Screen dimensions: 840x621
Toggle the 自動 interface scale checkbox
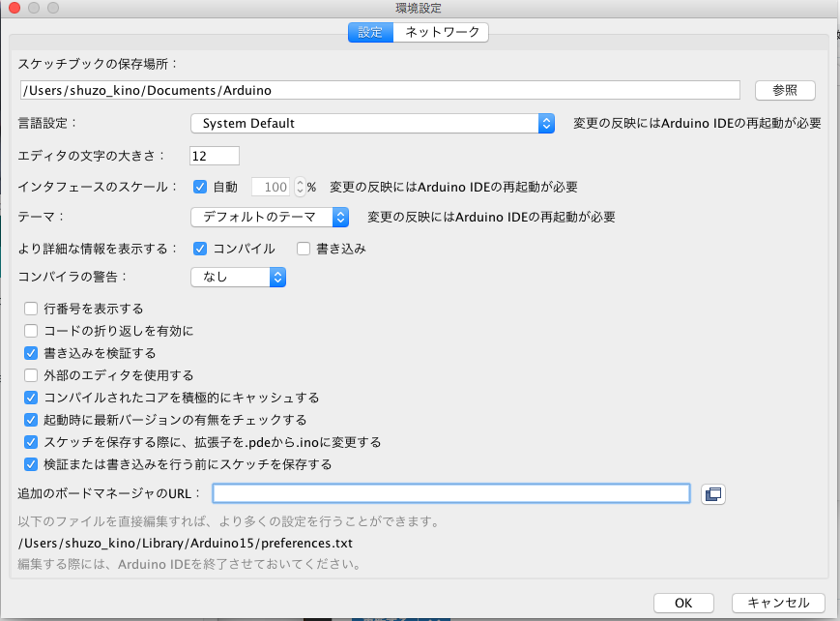click(200, 187)
